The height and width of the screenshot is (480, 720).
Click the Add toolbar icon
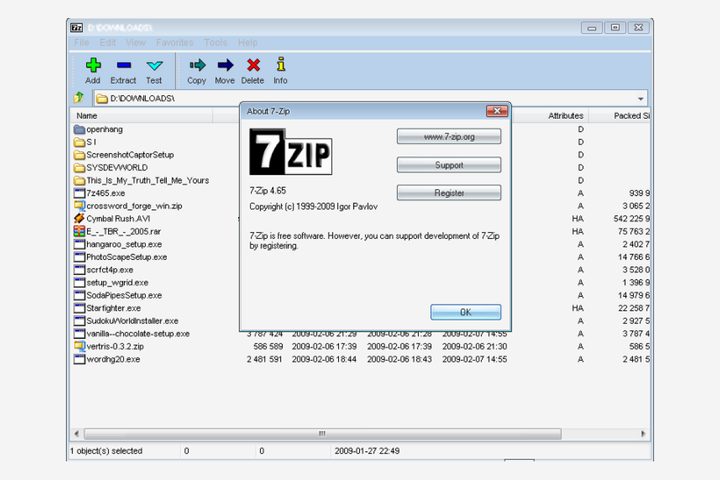pos(93,66)
